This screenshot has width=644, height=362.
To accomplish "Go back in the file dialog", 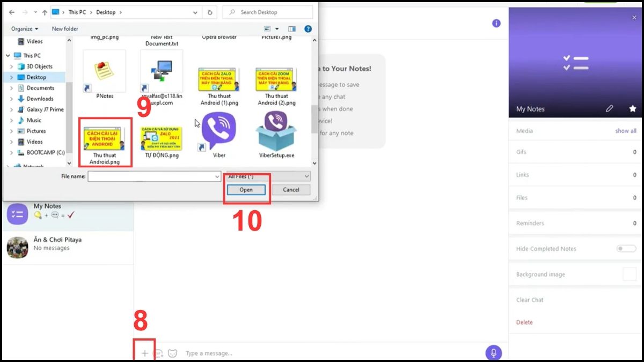I will coord(12,12).
